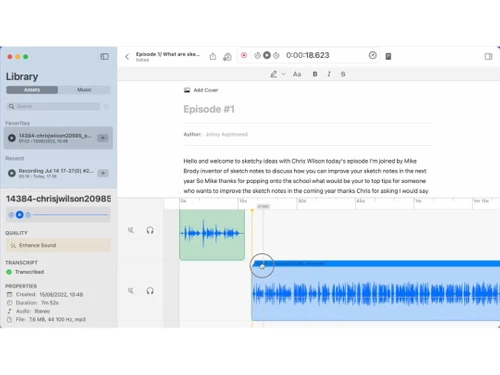The height and width of the screenshot is (375, 500).
Task: Add 14384-chrisjwilson20985 asset with plus button
Action: pyautogui.click(x=103, y=138)
